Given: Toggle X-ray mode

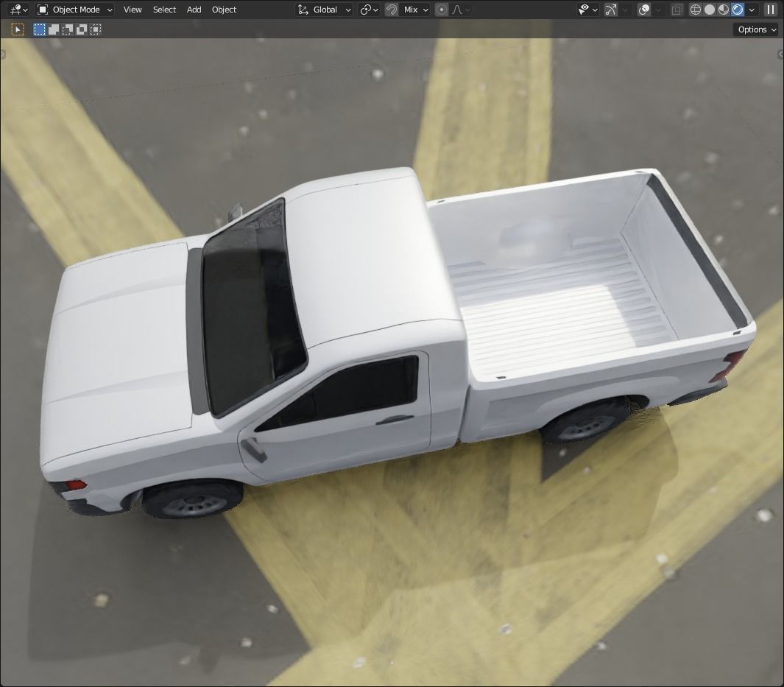Looking at the screenshot, I should (x=677, y=10).
